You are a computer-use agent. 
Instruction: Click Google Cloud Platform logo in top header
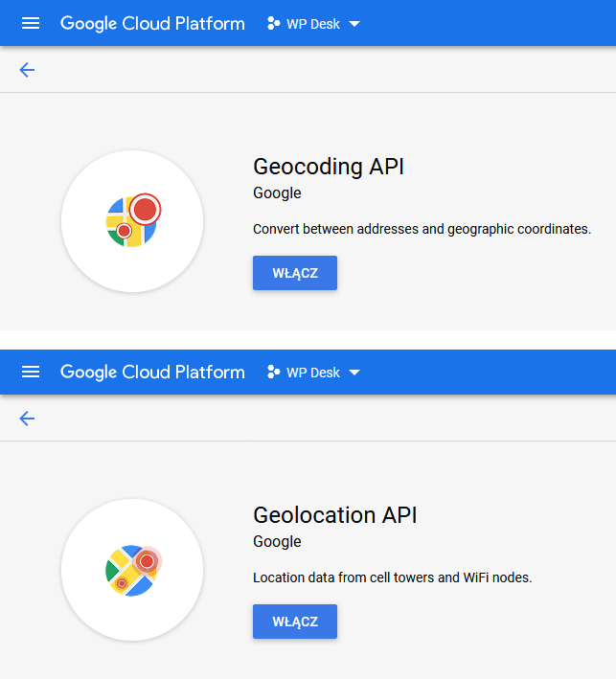pyautogui.click(x=152, y=24)
